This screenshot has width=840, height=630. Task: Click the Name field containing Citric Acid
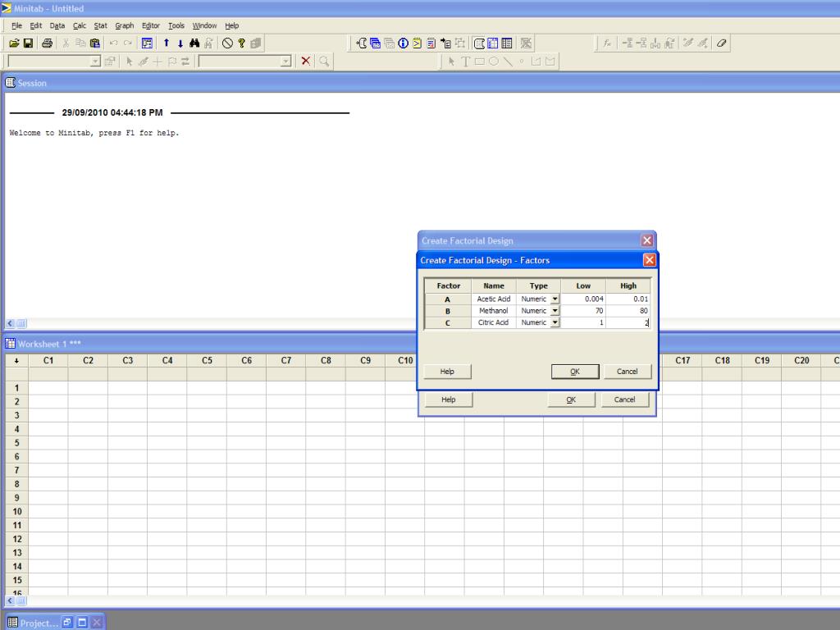[493, 322]
